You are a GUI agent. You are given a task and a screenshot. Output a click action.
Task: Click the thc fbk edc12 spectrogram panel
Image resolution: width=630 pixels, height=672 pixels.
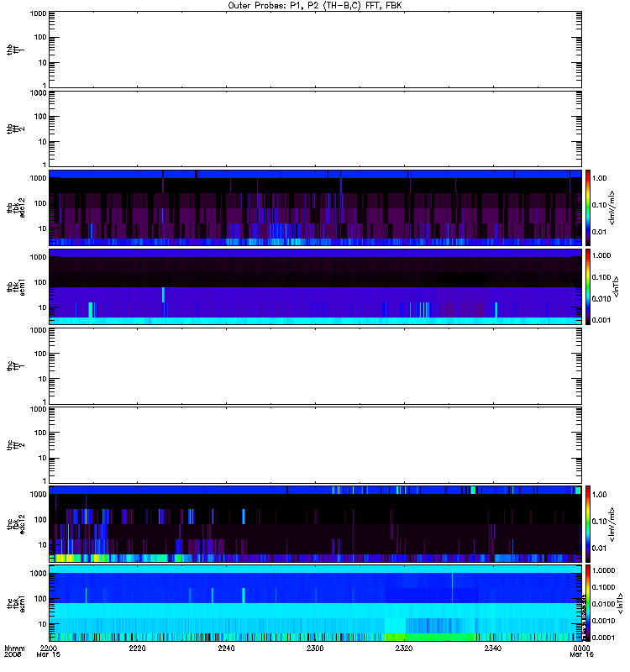coord(315,523)
